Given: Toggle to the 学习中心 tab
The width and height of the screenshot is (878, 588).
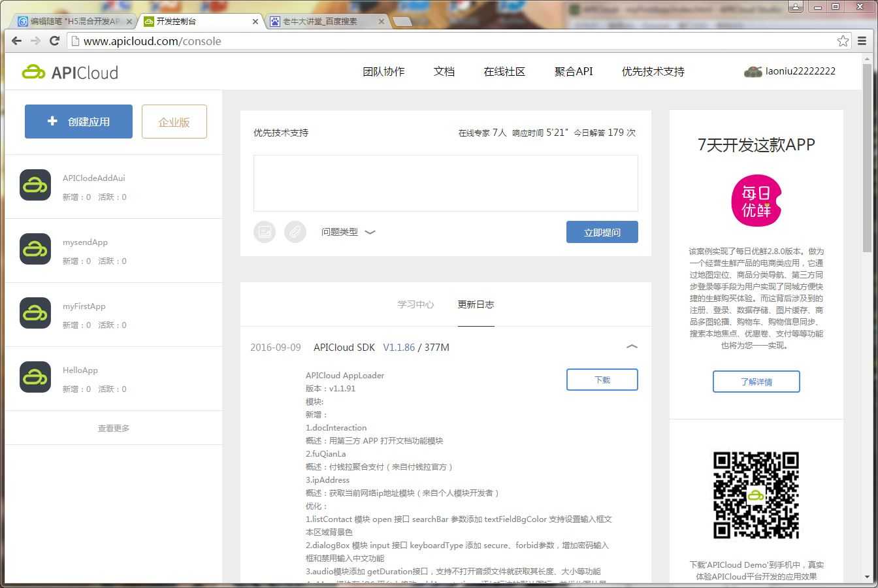Looking at the screenshot, I should coord(415,304).
